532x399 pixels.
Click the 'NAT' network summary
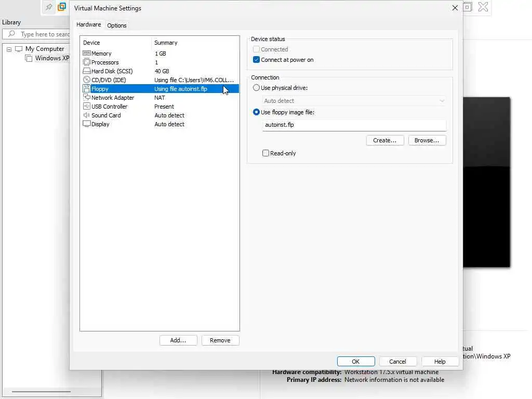tap(159, 98)
